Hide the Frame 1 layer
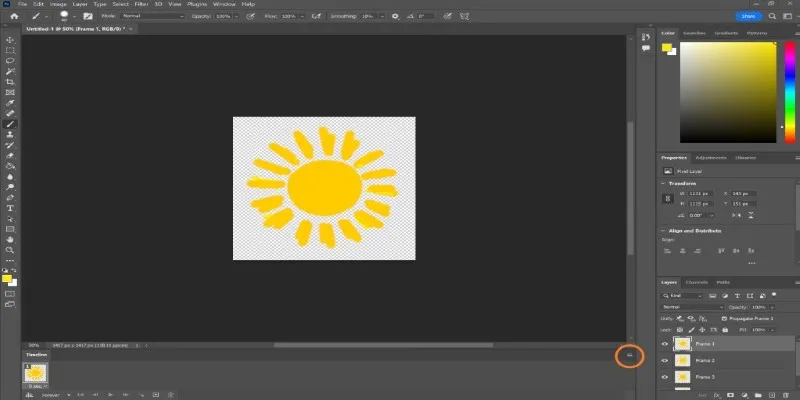 [x=665, y=344]
